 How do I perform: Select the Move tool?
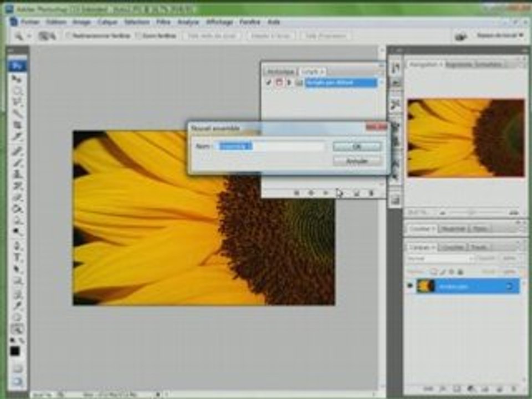pos(16,79)
